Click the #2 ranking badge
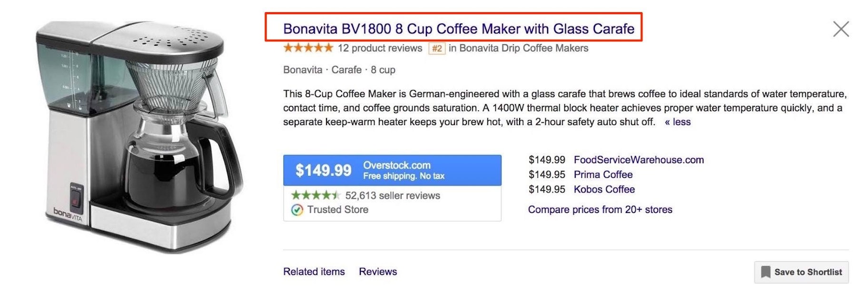Screen dimensions: 868x300 (x=437, y=48)
